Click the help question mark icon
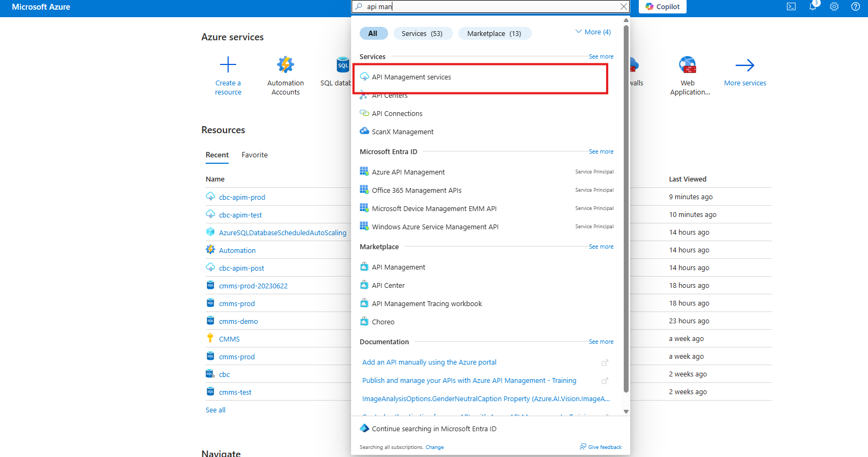This screenshot has height=457, width=868. (x=856, y=7)
